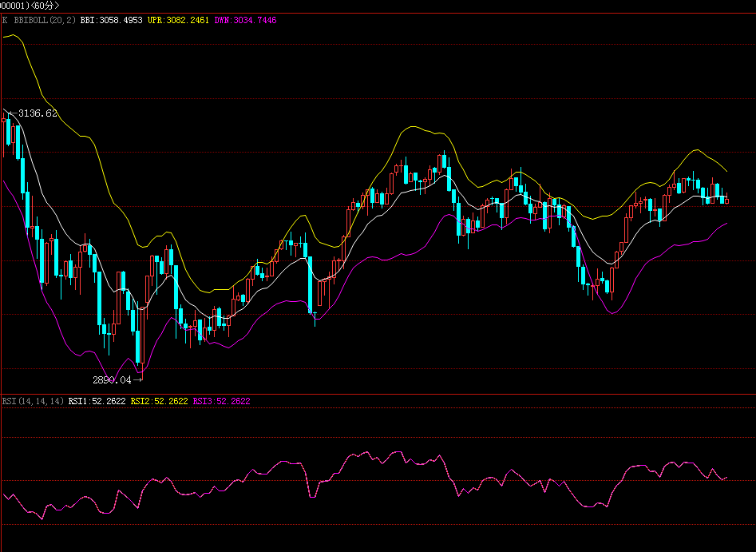Click the RSI(14,14,14) indicator label
Viewport: 756px width, 552px height.
[x=33, y=401]
